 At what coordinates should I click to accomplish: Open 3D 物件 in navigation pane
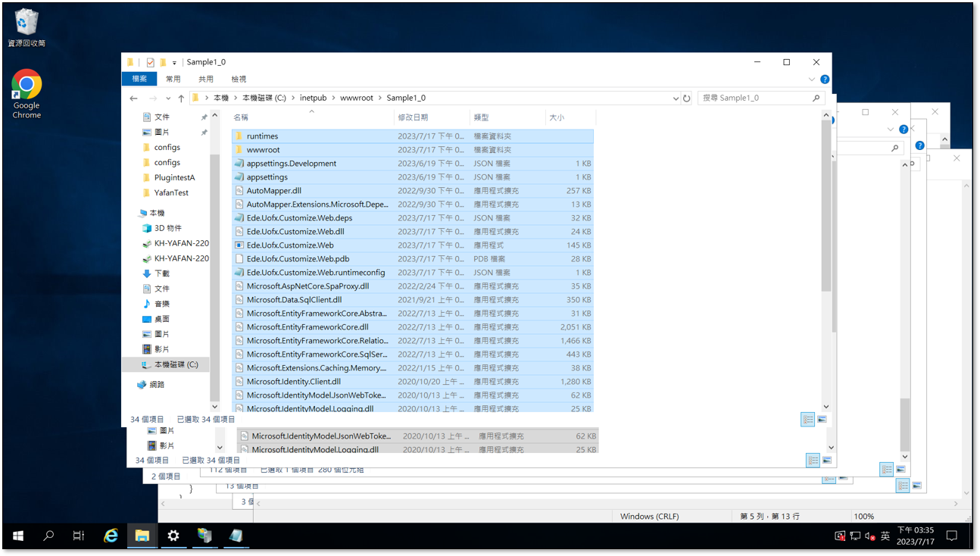pyautogui.click(x=167, y=228)
